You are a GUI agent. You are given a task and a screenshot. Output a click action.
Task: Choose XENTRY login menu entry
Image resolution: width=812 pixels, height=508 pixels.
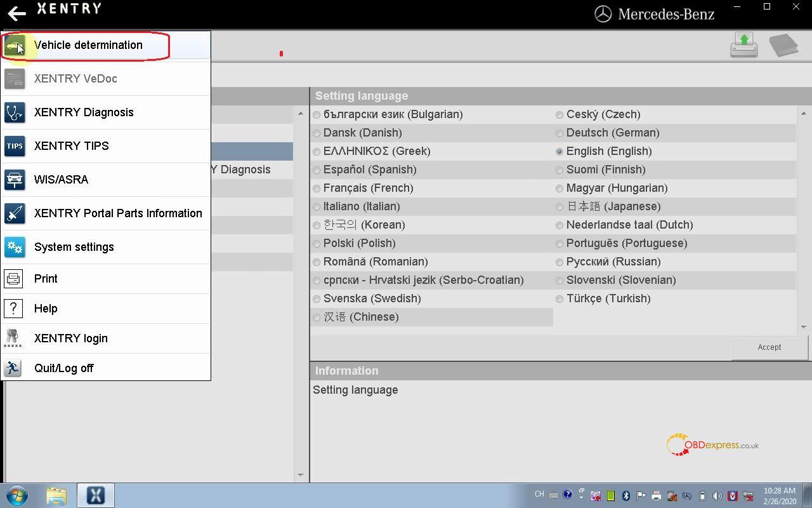point(105,338)
